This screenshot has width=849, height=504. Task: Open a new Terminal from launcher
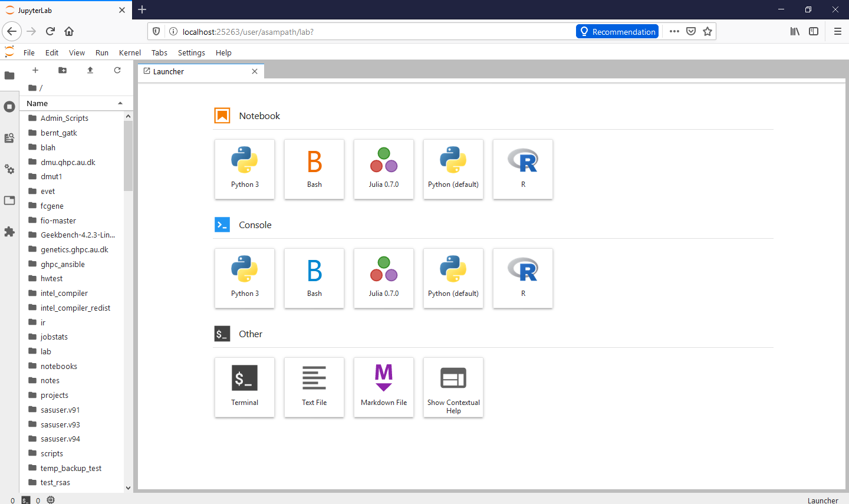[245, 387]
